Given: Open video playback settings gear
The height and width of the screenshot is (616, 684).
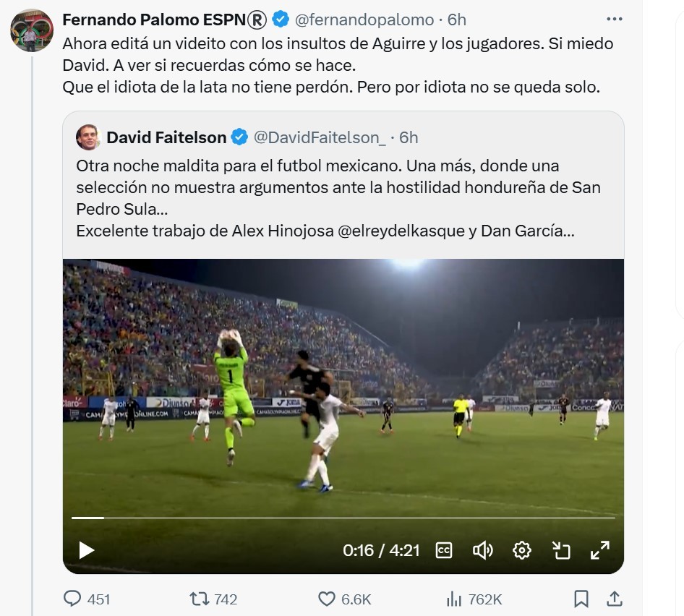Looking at the screenshot, I should 522,549.
